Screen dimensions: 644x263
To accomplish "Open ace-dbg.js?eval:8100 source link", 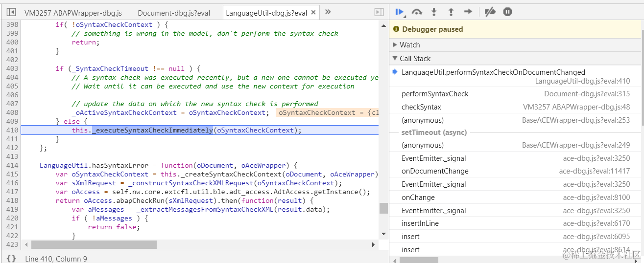I will [x=596, y=197].
